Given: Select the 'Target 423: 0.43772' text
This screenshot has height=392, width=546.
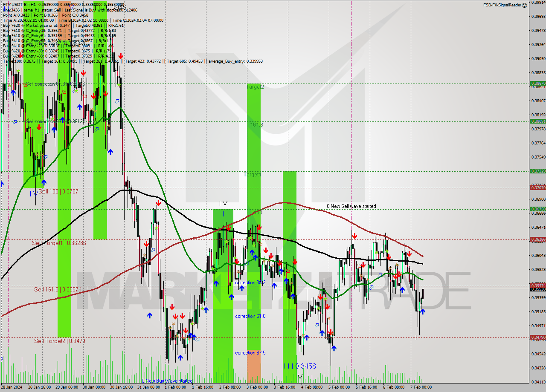Looking at the screenshot, I should [142, 61].
